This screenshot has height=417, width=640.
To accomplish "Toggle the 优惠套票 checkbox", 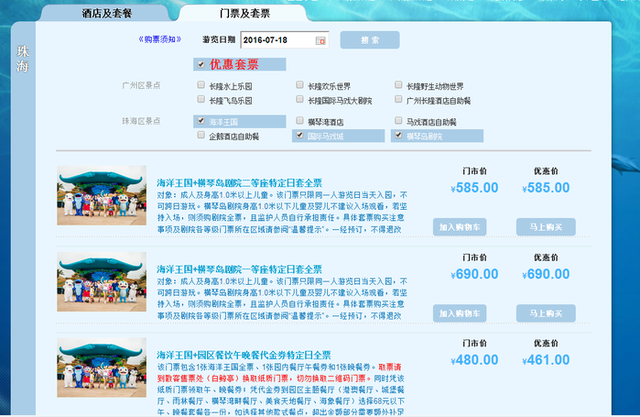I will coord(202,64).
